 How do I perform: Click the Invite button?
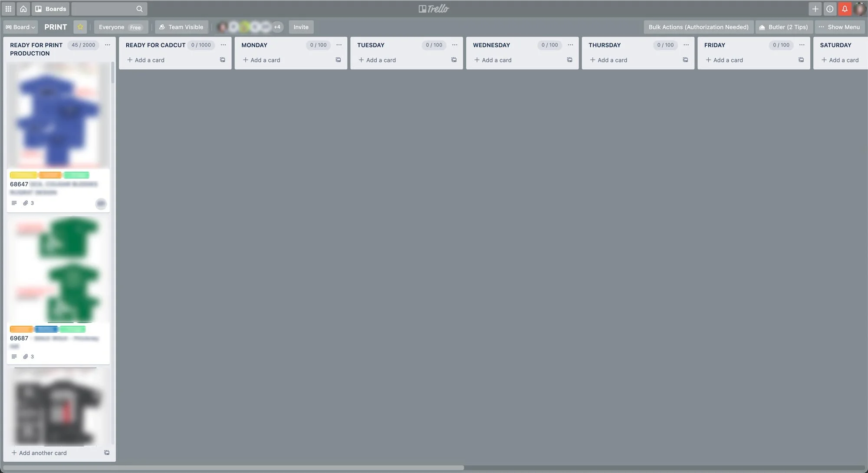[301, 27]
